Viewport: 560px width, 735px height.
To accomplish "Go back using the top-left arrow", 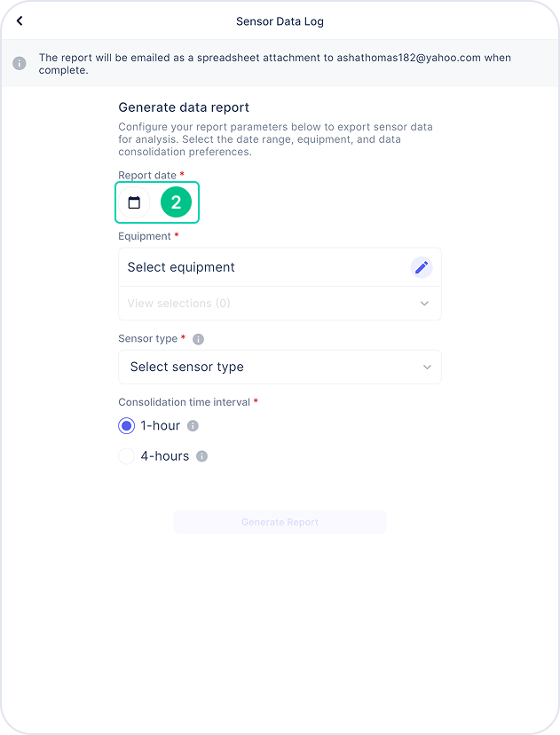I will pyautogui.click(x=20, y=20).
